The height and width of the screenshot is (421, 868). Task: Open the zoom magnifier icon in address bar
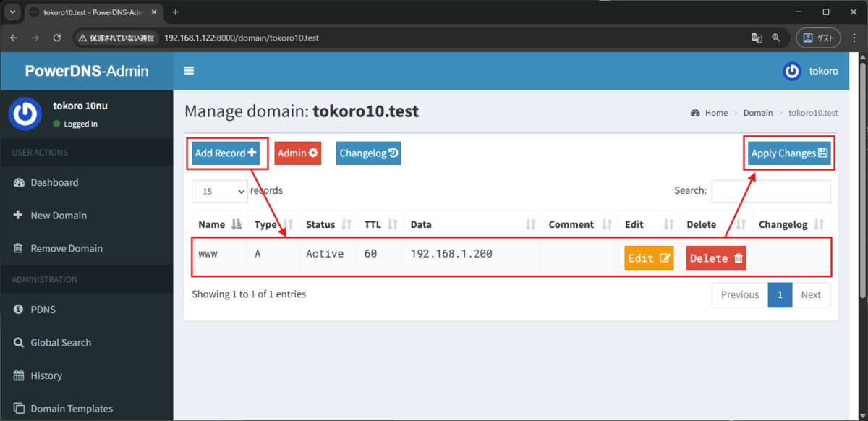tap(776, 38)
